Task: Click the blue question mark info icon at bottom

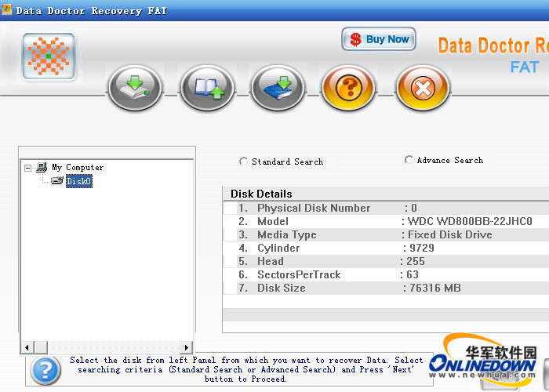Action: click(x=45, y=369)
